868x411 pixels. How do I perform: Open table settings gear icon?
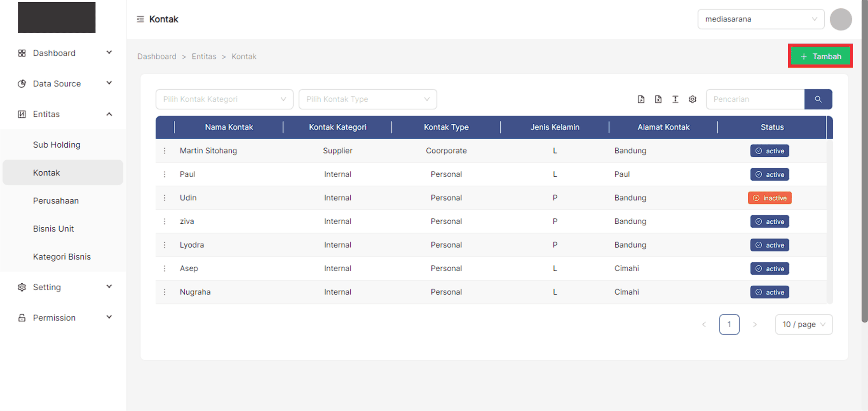click(x=693, y=99)
